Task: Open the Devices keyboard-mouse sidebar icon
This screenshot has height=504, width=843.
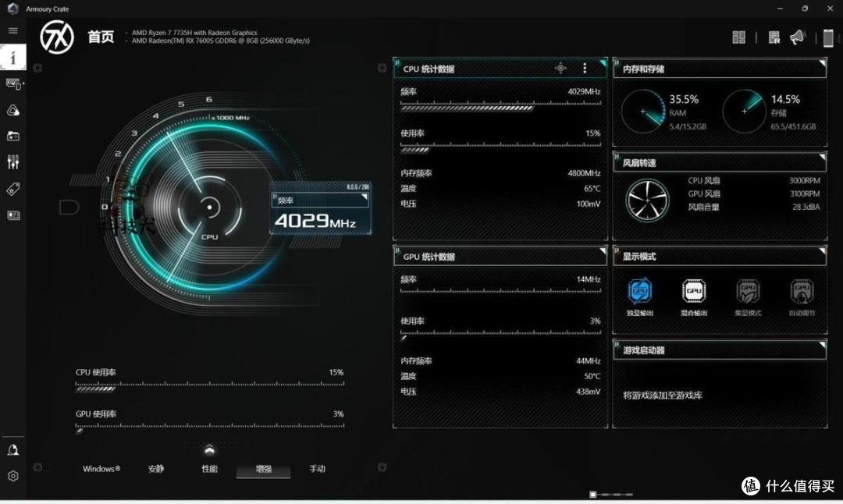Action: (x=13, y=83)
